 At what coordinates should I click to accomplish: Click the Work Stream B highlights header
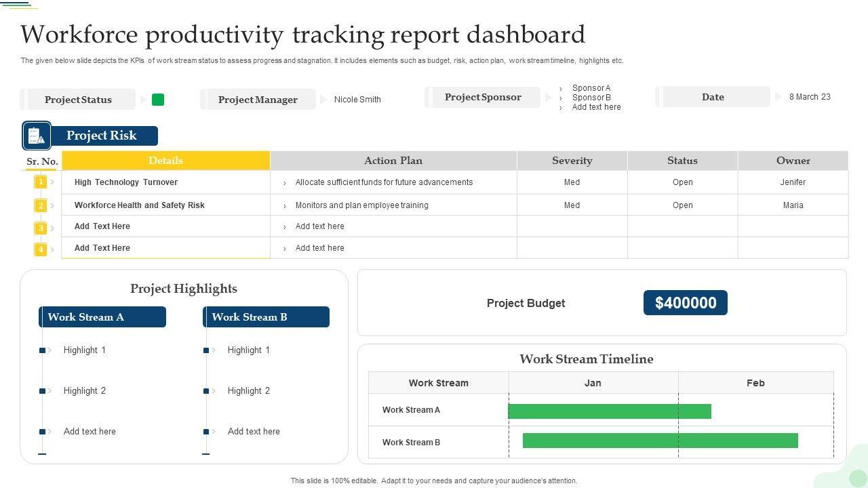click(x=266, y=317)
